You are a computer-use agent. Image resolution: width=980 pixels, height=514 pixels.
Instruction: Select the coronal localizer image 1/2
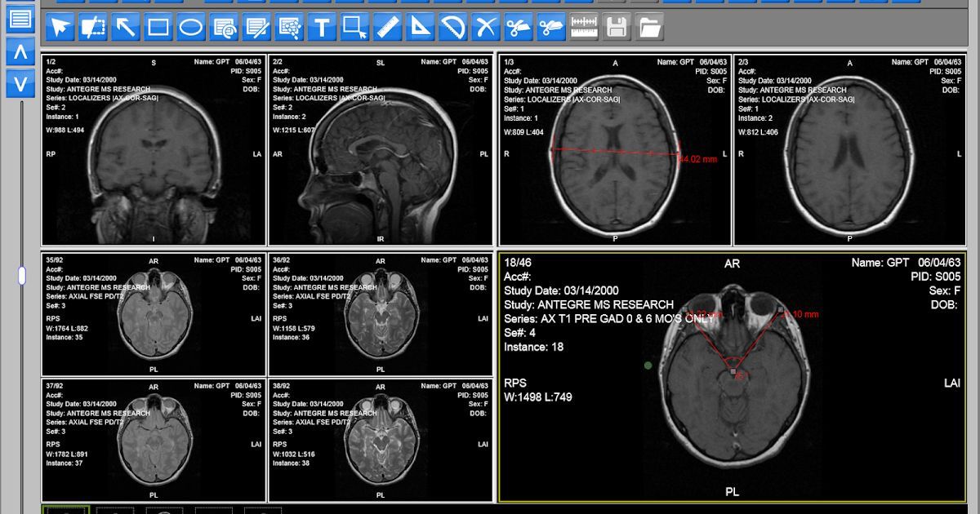pos(154,150)
